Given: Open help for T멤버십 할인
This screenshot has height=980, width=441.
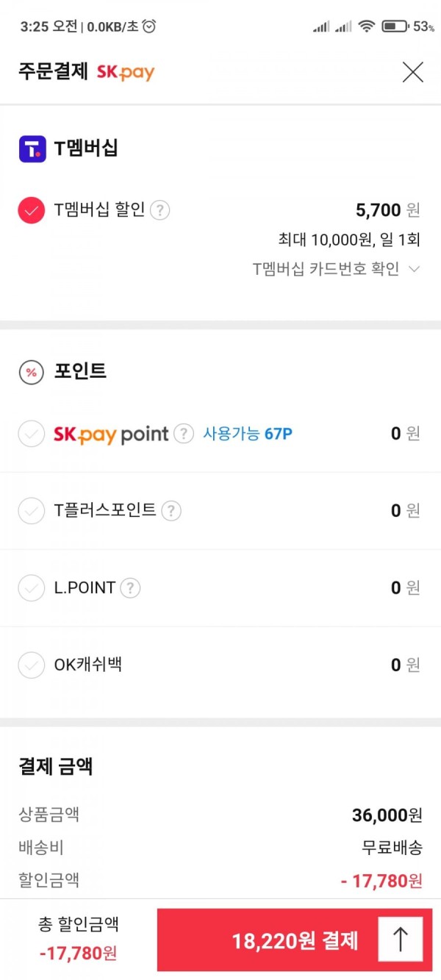Looking at the screenshot, I should 159,211.
